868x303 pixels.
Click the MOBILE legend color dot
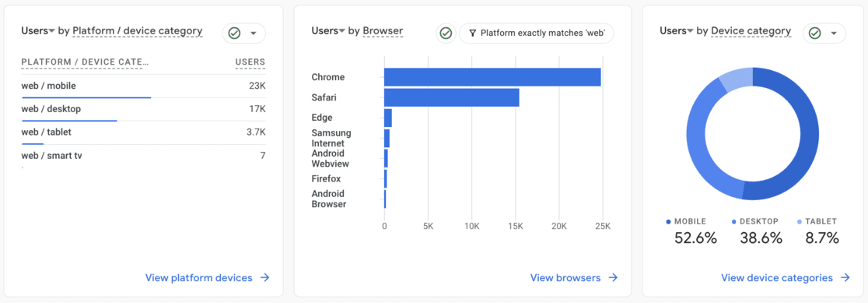pos(669,221)
